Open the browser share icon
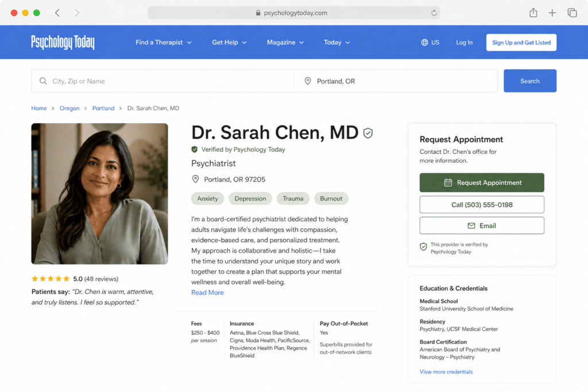This screenshot has width=588, height=392. (x=533, y=13)
